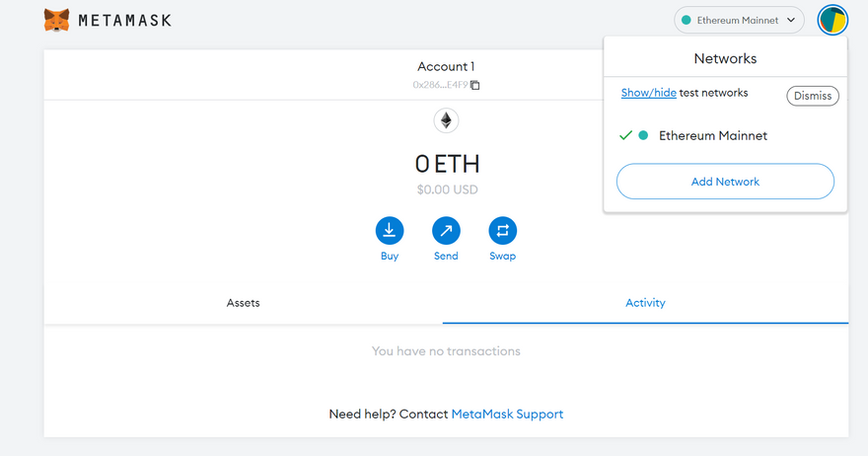Click the Account 1 name
The image size is (868, 456).
pos(446,66)
